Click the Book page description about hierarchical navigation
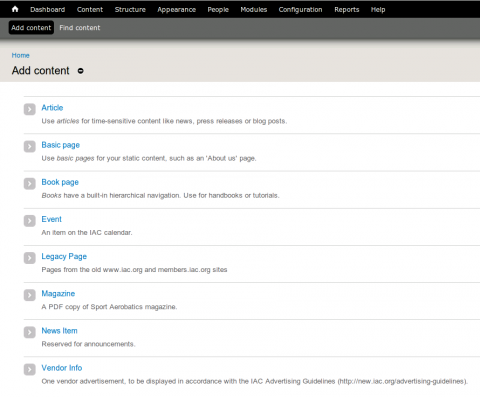480x397 pixels. [x=161, y=195]
